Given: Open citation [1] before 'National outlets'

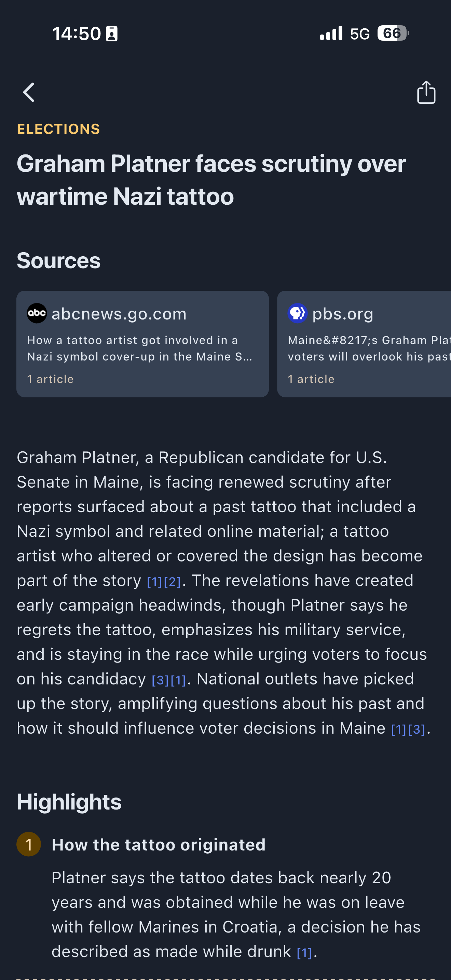Looking at the screenshot, I should click(178, 680).
